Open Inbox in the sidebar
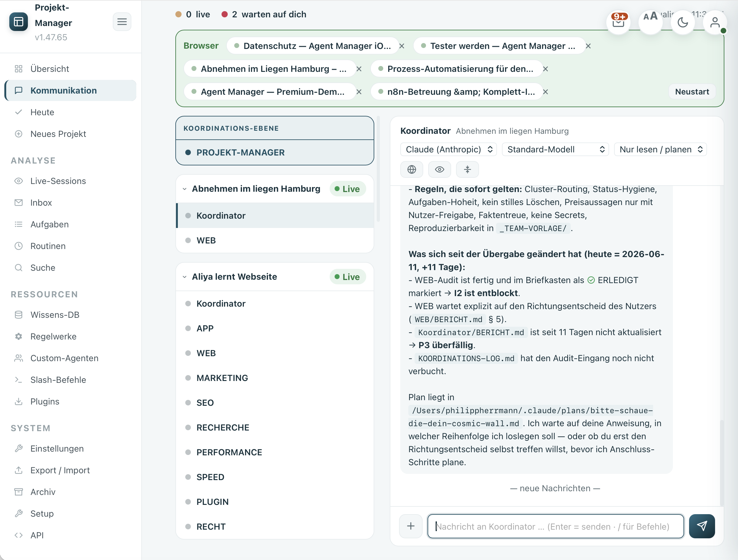This screenshot has height=560, width=738. click(71, 203)
